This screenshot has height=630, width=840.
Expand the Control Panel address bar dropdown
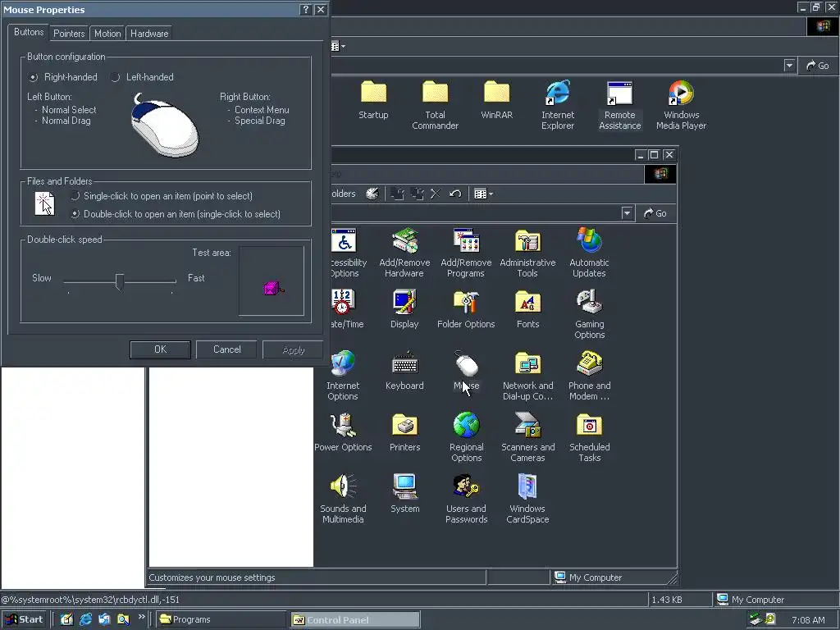click(627, 213)
